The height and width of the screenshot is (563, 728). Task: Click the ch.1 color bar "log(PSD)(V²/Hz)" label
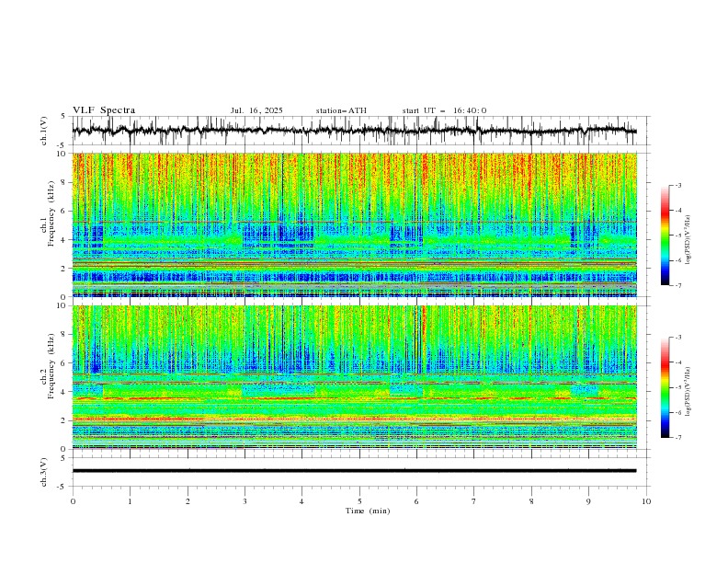(x=688, y=240)
